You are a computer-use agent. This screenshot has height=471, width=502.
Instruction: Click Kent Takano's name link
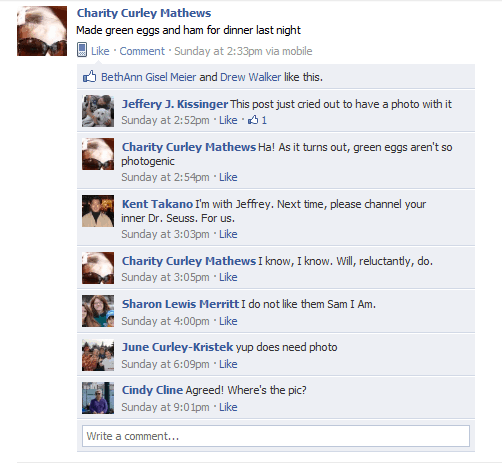(x=157, y=204)
